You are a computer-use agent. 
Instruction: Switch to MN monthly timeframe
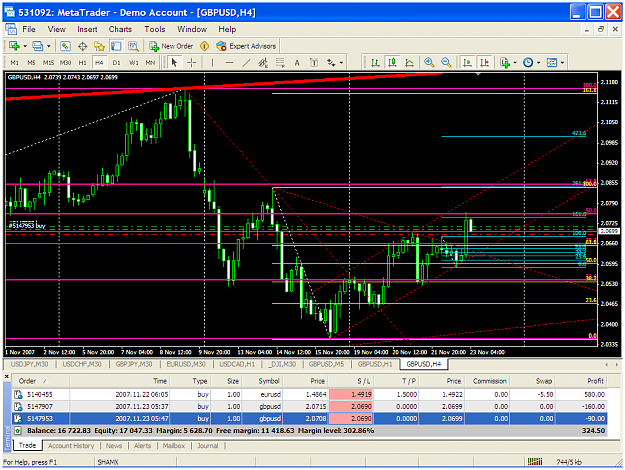point(150,63)
